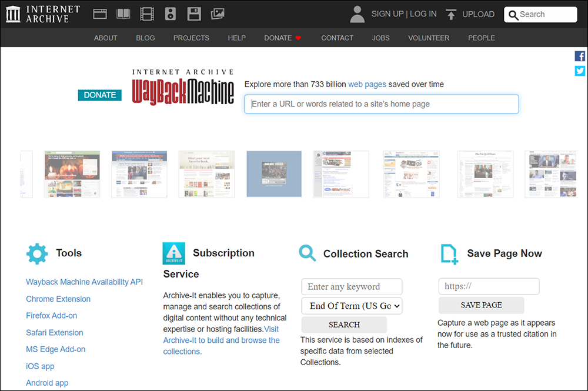
Task: Open the Software floppy disk icon
Action: click(194, 14)
